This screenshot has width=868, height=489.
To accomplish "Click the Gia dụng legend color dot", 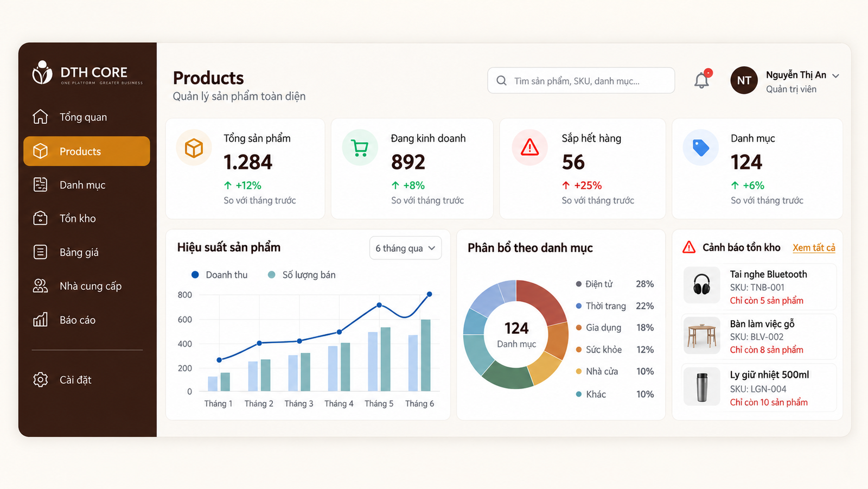I will click(579, 327).
